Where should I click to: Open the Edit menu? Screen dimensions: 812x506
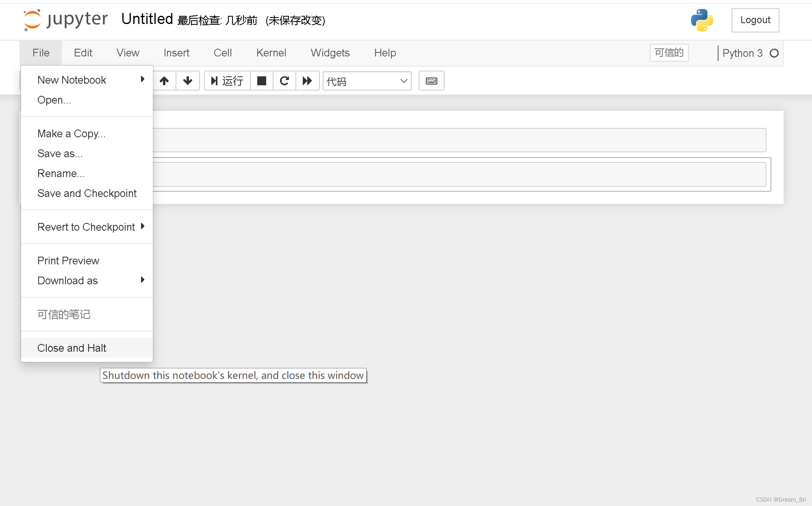83,53
